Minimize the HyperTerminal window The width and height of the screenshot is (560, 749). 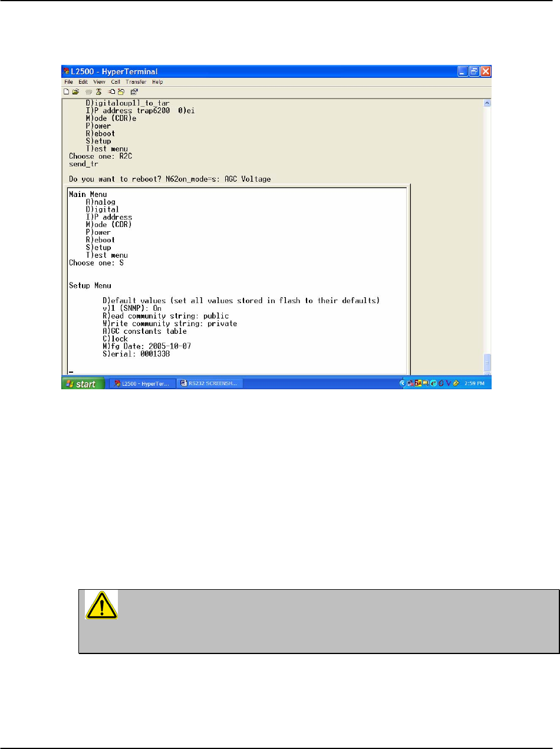click(463, 71)
